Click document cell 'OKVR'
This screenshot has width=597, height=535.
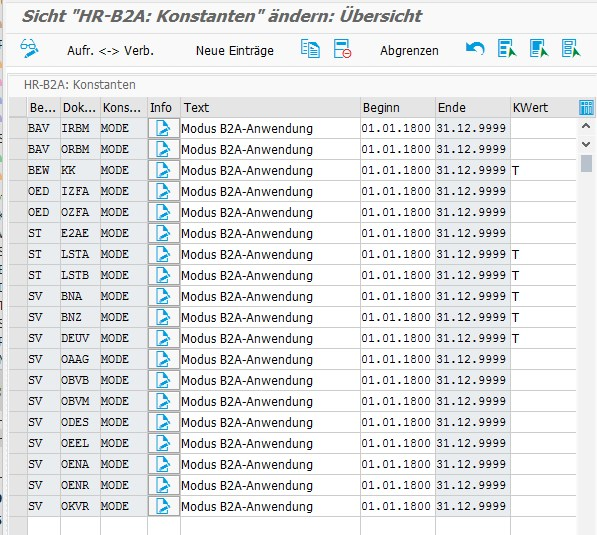(x=80, y=506)
